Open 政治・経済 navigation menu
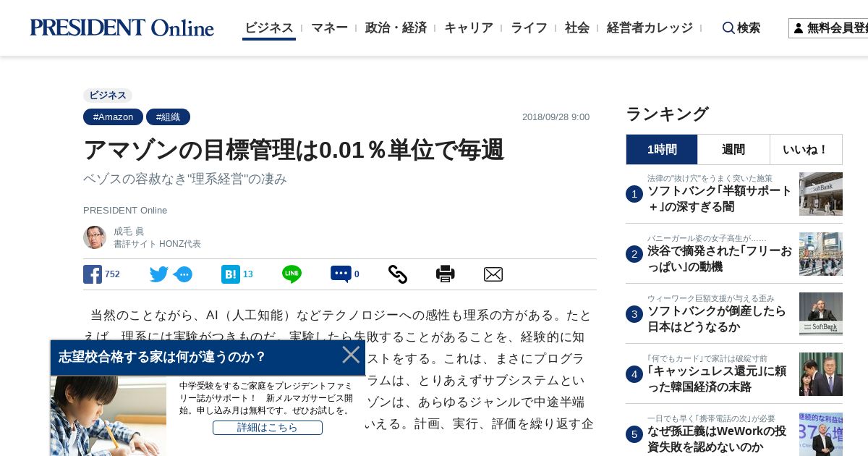 (x=396, y=28)
